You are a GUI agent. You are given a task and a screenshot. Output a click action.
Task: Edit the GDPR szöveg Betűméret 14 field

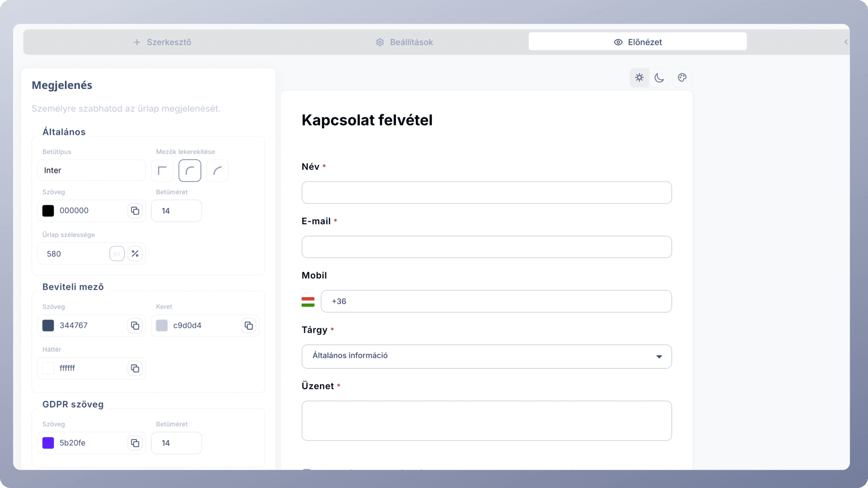pyautogui.click(x=176, y=443)
